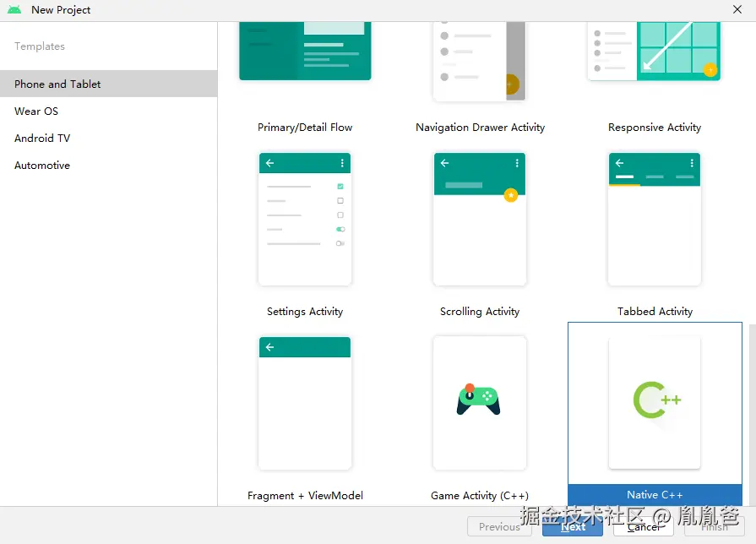Click the Fragment + ViewModel label
The image size is (756, 544).
click(x=305, y=495)
